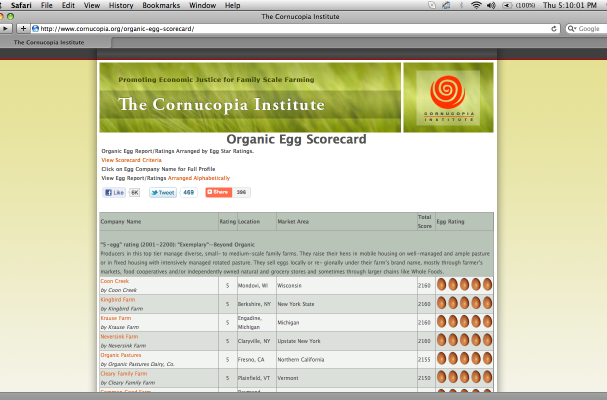
Task: Click The Cornucopia Institute banner title
Action: click(221, 105)
